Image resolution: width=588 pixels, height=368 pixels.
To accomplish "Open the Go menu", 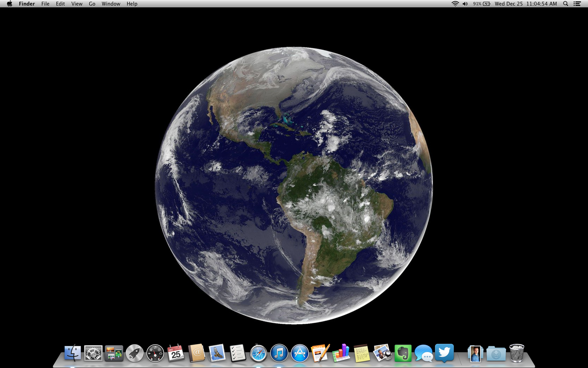I will point(92,4).
